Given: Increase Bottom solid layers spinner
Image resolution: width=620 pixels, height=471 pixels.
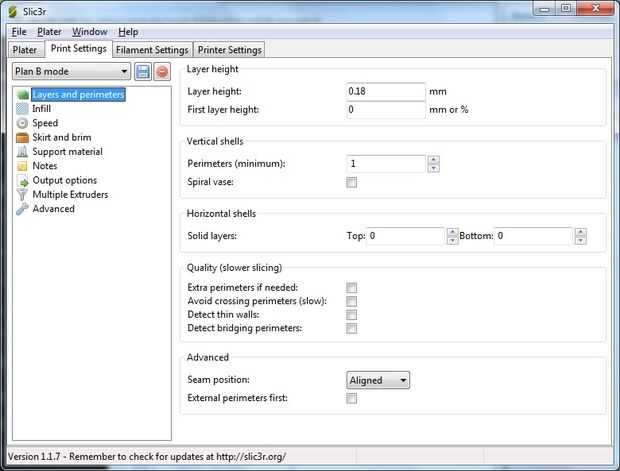Looking at the screenshot, I should (x=580, y=232).
